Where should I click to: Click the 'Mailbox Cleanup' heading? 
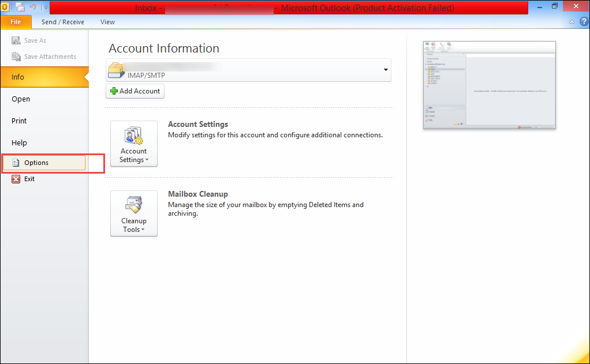click(198, 194)
